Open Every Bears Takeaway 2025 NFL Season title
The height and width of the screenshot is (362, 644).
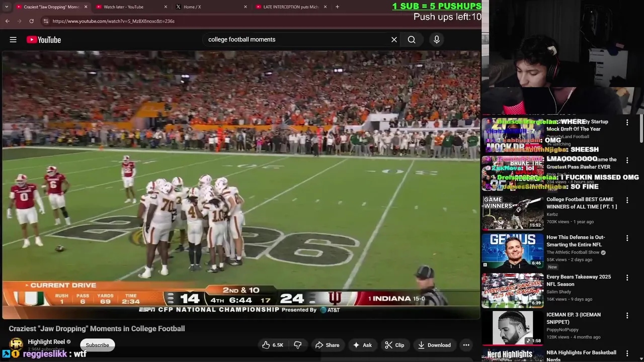pyautogui.click(x=579, y=281)
